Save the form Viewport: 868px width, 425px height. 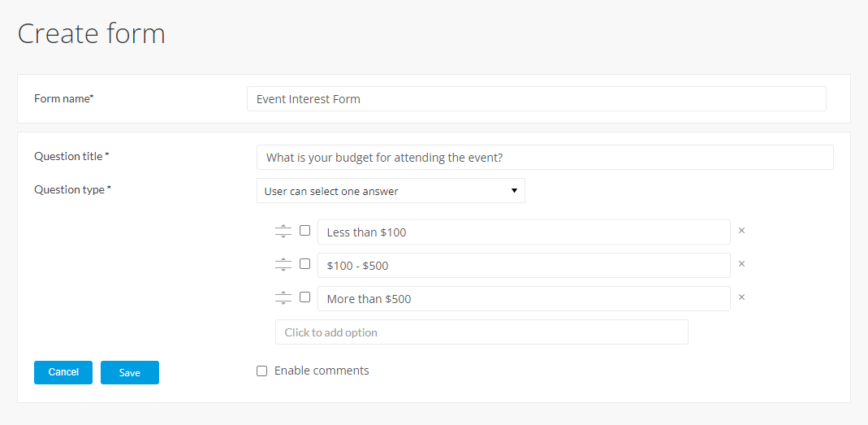coord(130,372)
